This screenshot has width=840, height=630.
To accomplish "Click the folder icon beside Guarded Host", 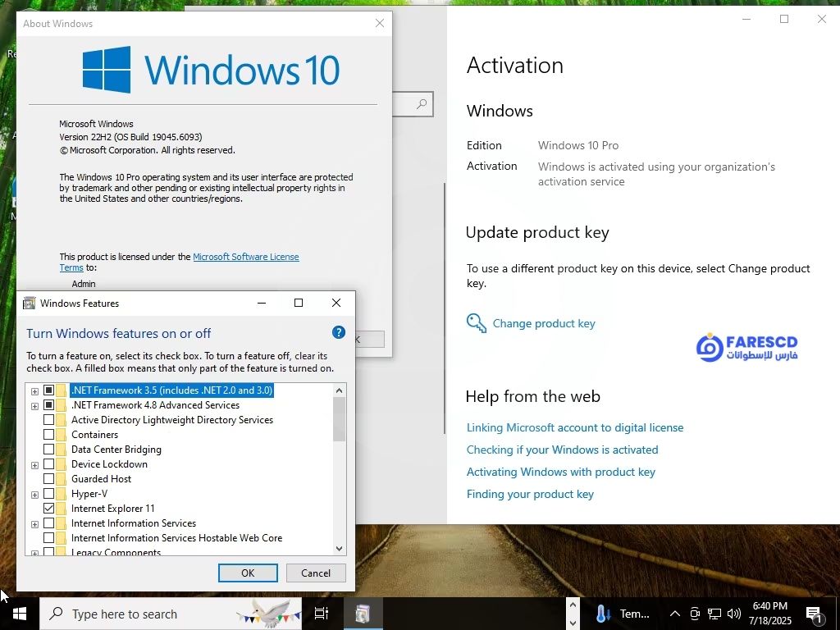I will (x=62, y=479).
